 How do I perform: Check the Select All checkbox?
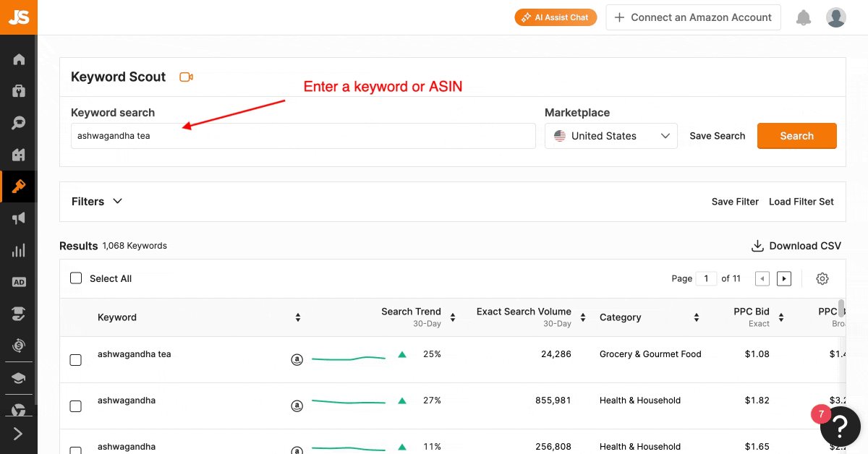76,278
